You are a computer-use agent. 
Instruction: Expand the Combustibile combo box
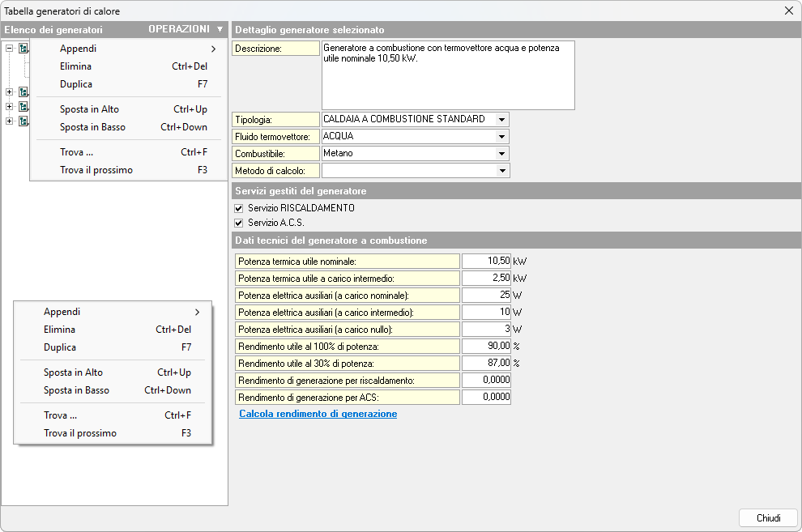click(x=502, y=154)
